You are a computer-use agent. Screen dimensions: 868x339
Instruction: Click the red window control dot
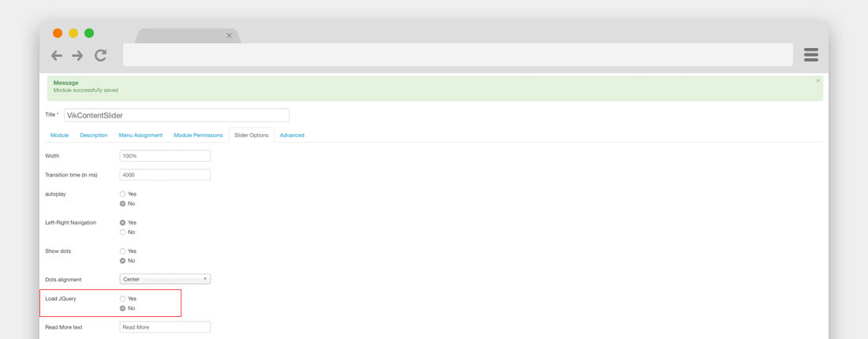[x=58, y=33]
